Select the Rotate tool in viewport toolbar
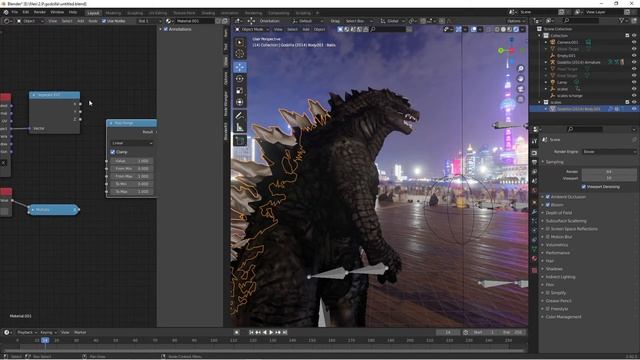640x360 pixels. click(240, 79)
